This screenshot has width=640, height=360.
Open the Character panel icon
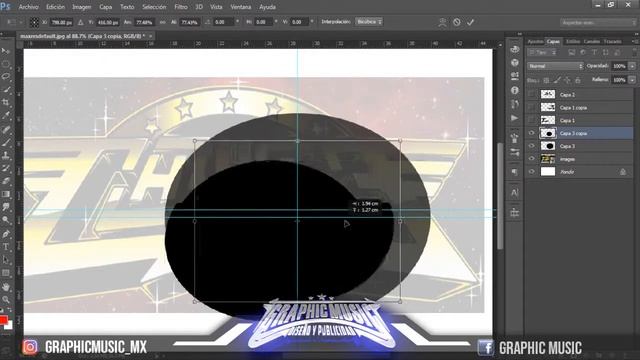pyautogui.click(x=515, y=193)
